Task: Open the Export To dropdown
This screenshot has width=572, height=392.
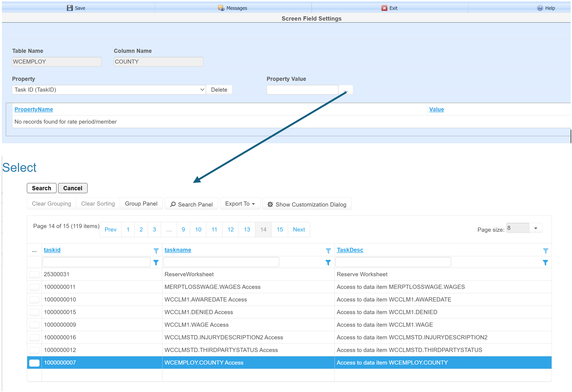Action: pos(240,204)
